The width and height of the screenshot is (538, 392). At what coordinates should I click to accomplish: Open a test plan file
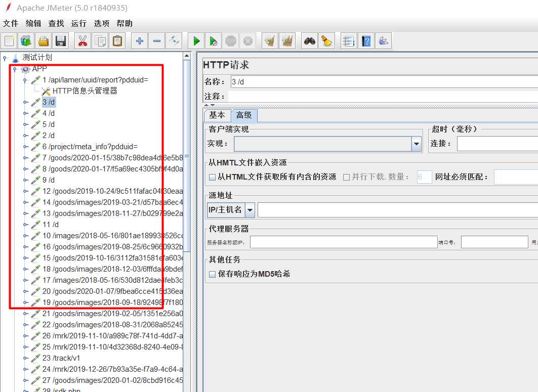point(43,41)
